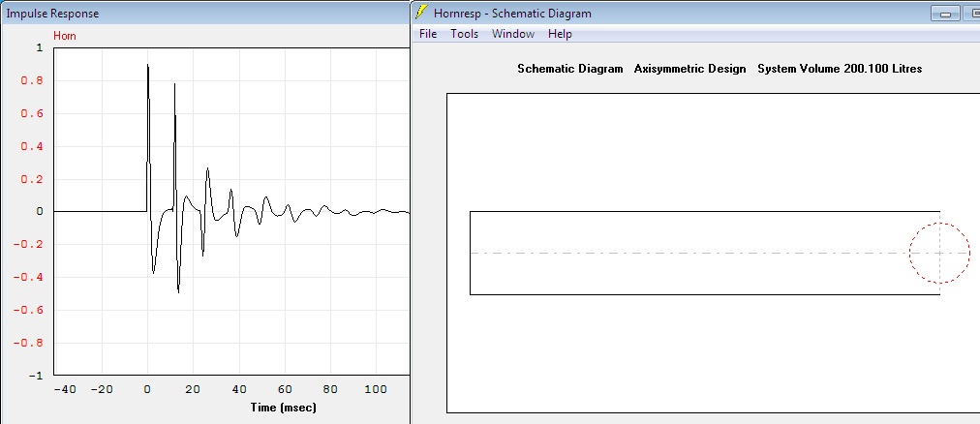Viewport: 980px width, 424px height.
Task: Click the -40 tick label on time axis
Action: coord(65,390)
